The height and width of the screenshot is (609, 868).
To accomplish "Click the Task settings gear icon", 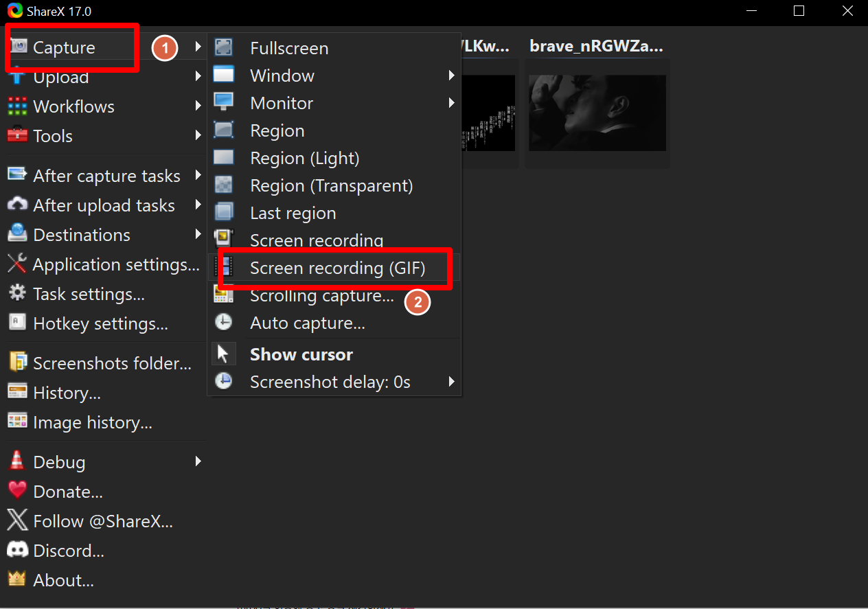I will pos(17,292).
